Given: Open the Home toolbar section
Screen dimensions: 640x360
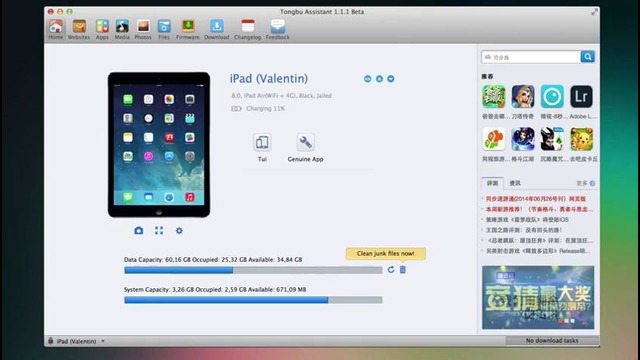Looking at the screenshot, I should [56, 29].
